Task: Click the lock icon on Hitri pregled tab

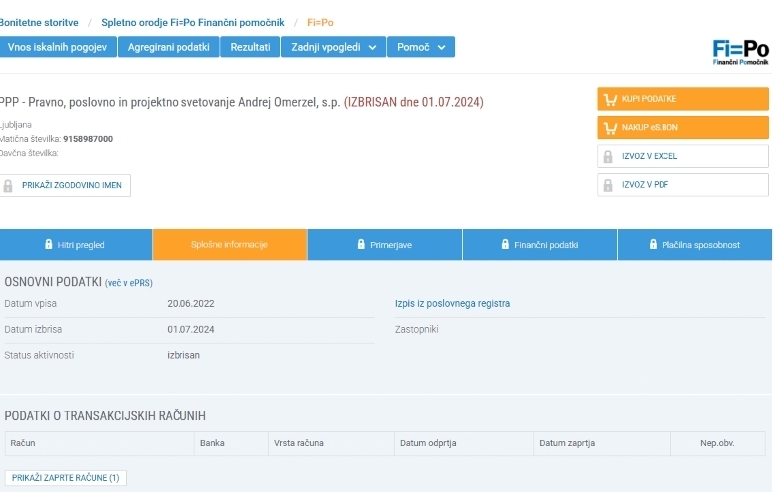Action: tap(49, 245)
